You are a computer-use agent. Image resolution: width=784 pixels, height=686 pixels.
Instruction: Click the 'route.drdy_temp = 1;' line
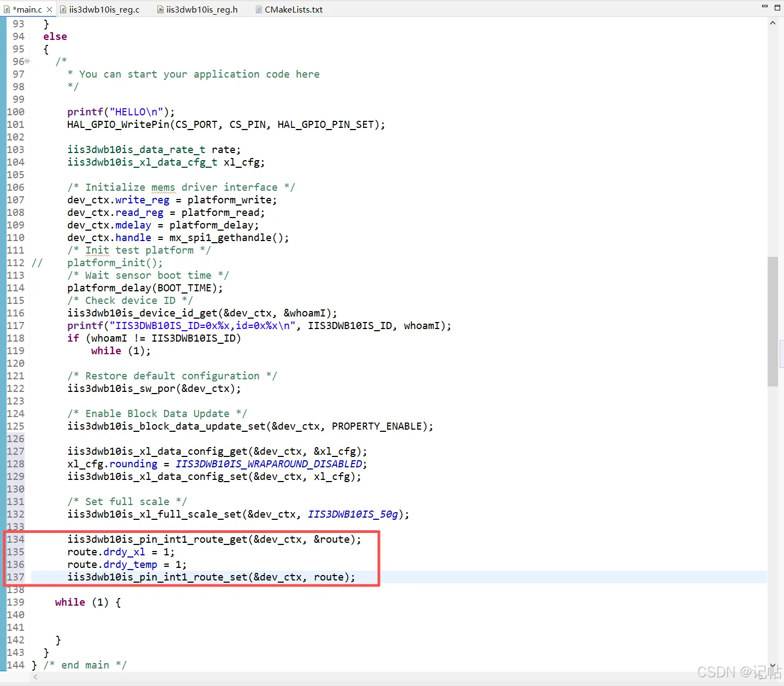click(127, 565)
